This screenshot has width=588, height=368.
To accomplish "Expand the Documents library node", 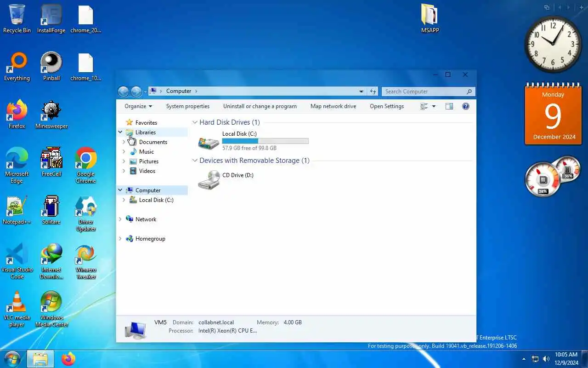I will click(x=124, y=142).
